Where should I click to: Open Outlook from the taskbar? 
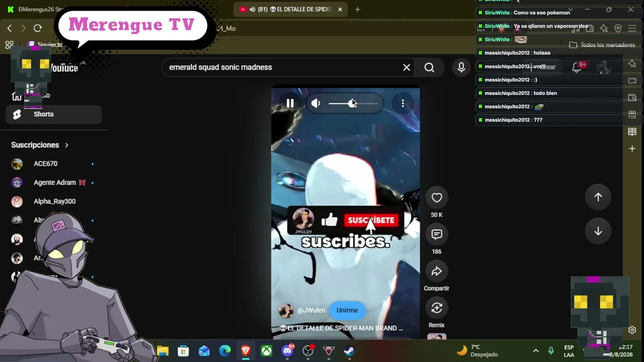coord(204,350)
